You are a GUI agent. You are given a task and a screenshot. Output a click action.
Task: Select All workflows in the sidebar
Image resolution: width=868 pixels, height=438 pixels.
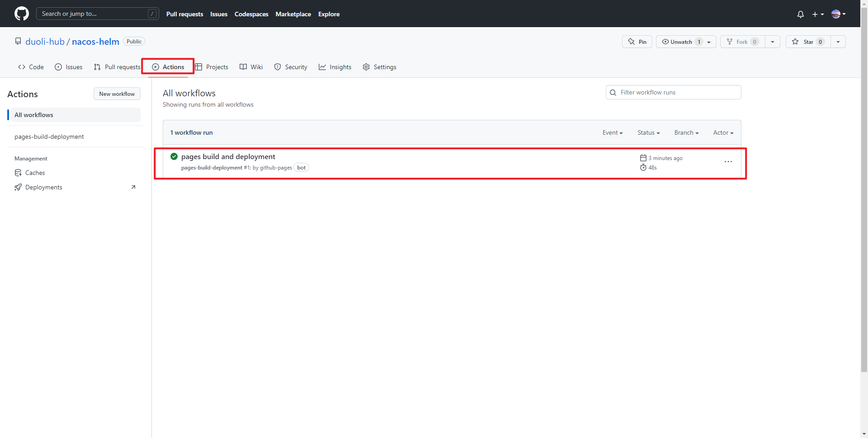tap(33, 115)
